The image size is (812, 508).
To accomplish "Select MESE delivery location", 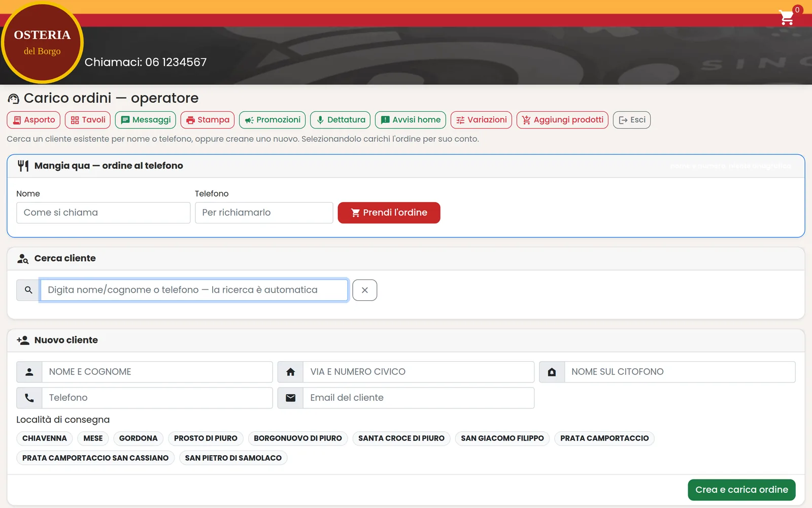I will 93,438.
